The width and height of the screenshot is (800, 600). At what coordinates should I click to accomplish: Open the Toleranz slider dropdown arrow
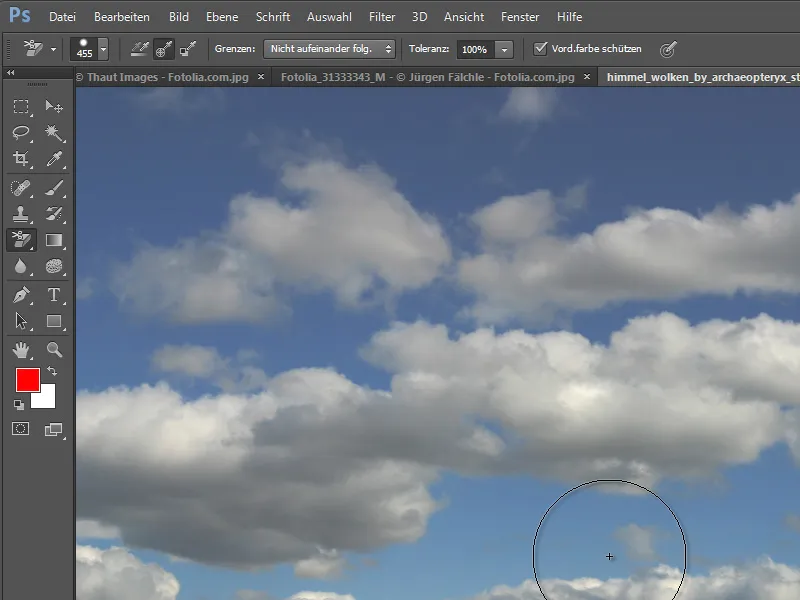(x=504, y=49)
